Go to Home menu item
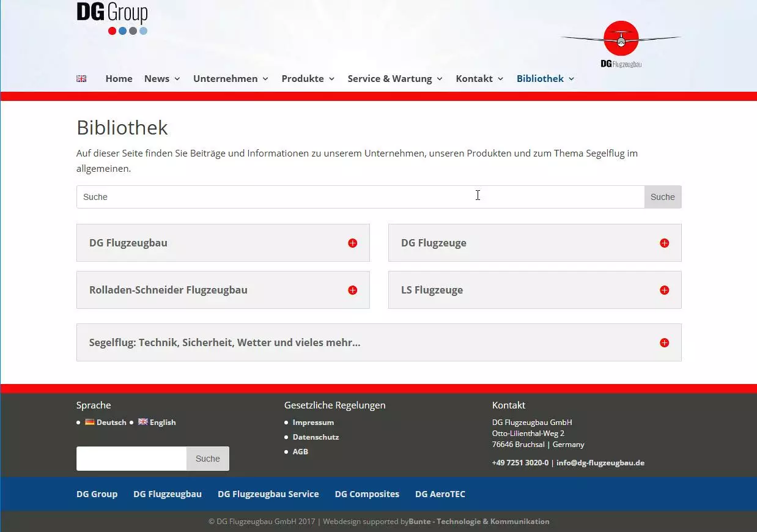The image size is (757, 532). (x=119, y=79)
